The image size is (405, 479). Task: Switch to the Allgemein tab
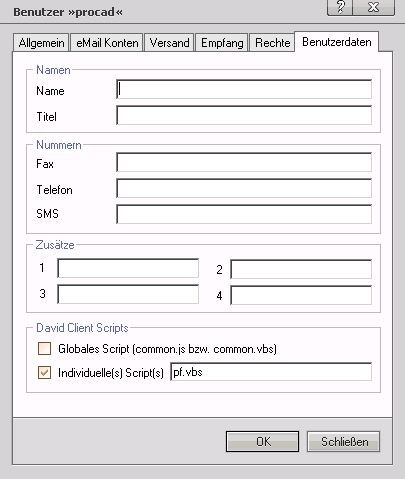point(41,43)
